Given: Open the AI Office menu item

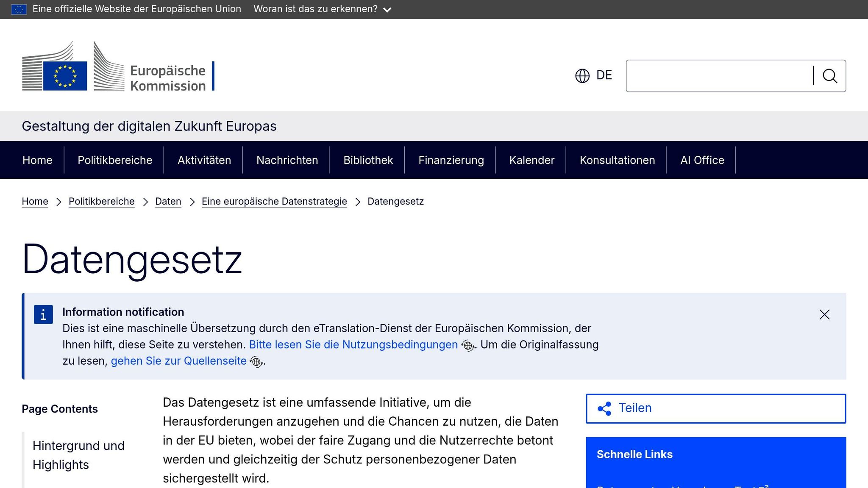Looking at the screenshot, I should [702, 160].
